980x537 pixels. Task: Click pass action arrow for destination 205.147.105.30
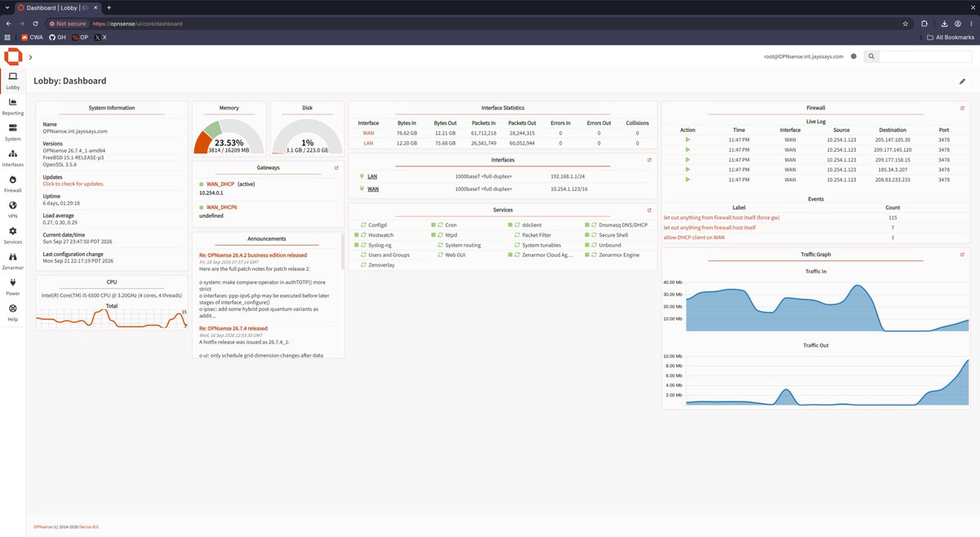click(x=688, y=140)
